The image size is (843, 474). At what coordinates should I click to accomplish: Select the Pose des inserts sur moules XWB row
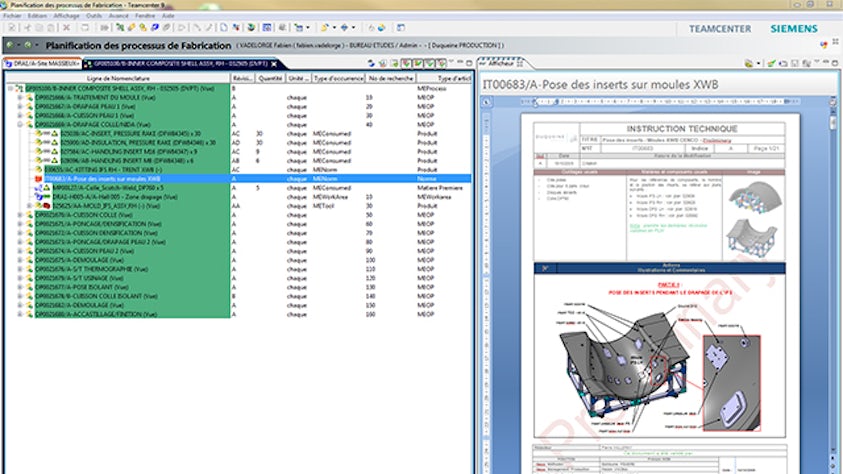pyautogui.click(x=238, y=178)
